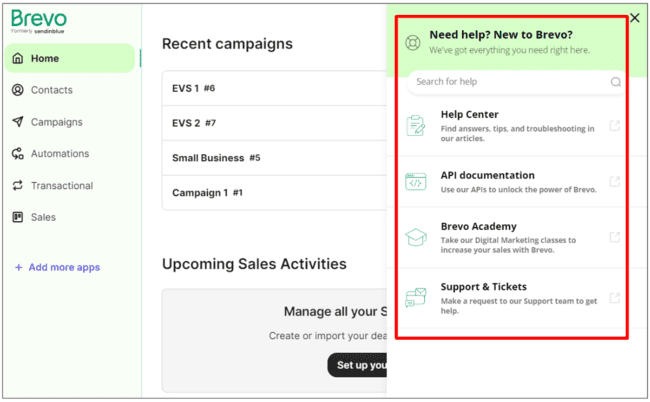The width and height of the screenshot is (650, 402).
Task: Click the Brevo logo
Action: coord(39,22)
